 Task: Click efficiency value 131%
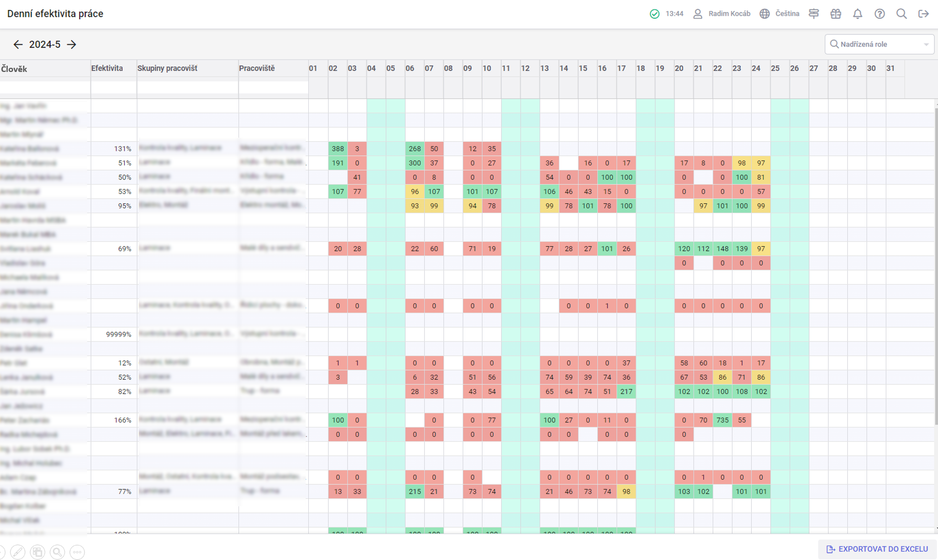pyautogui.click(x=123, y=149)
